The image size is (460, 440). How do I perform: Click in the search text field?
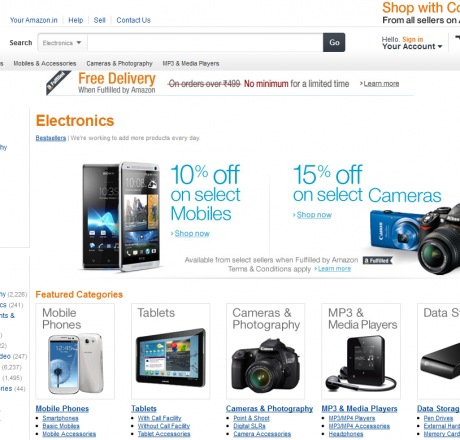(205, 43)
